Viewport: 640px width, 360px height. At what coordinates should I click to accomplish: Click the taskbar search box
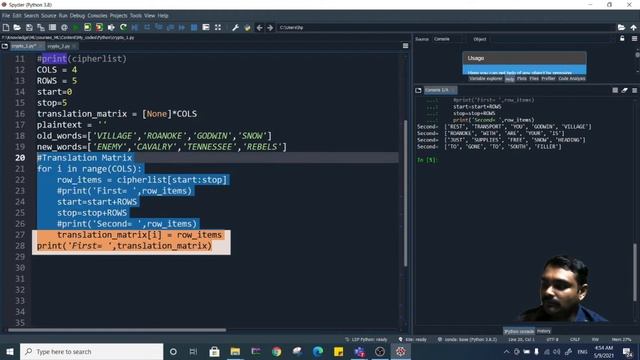coord(91,351)
